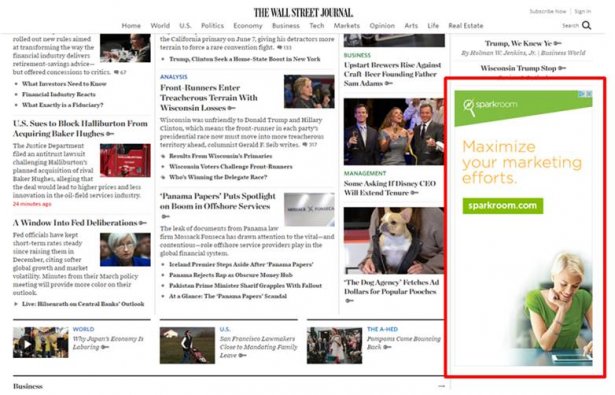Open the Arts section

(x=411, y=25)
